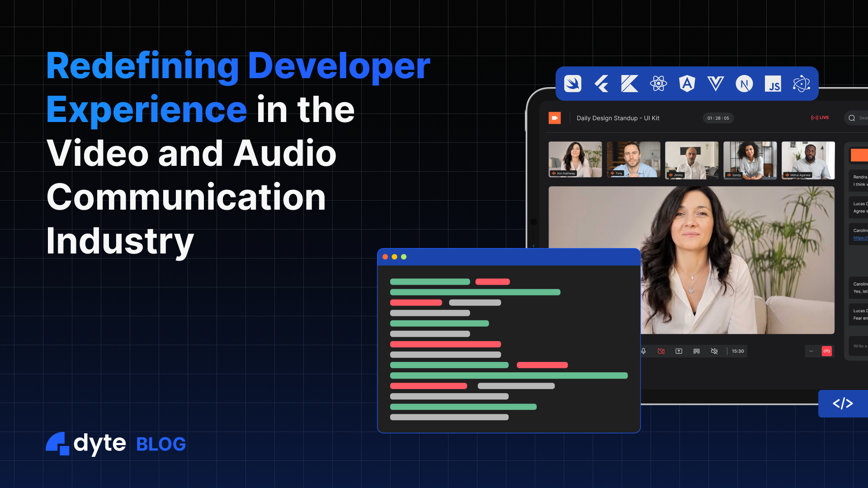Click the Vue logo icon

pos(715,84)
